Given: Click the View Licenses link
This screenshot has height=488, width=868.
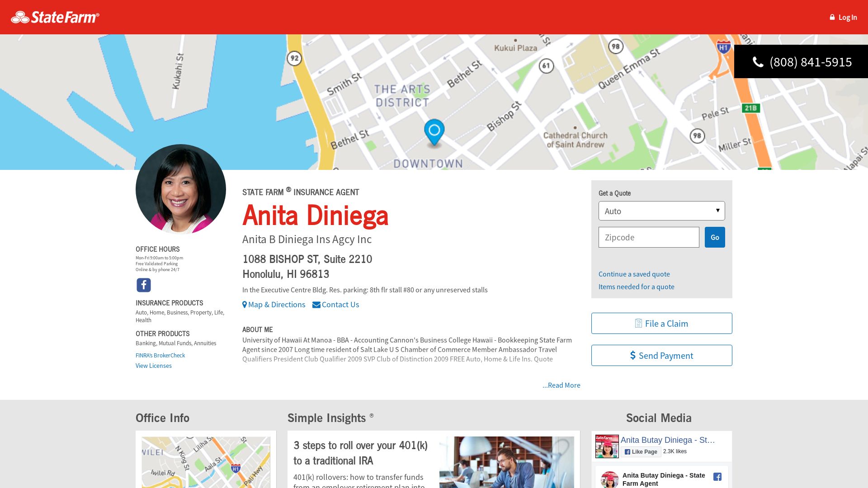Looking at the screenshot, I should click(x=154, y=366).
